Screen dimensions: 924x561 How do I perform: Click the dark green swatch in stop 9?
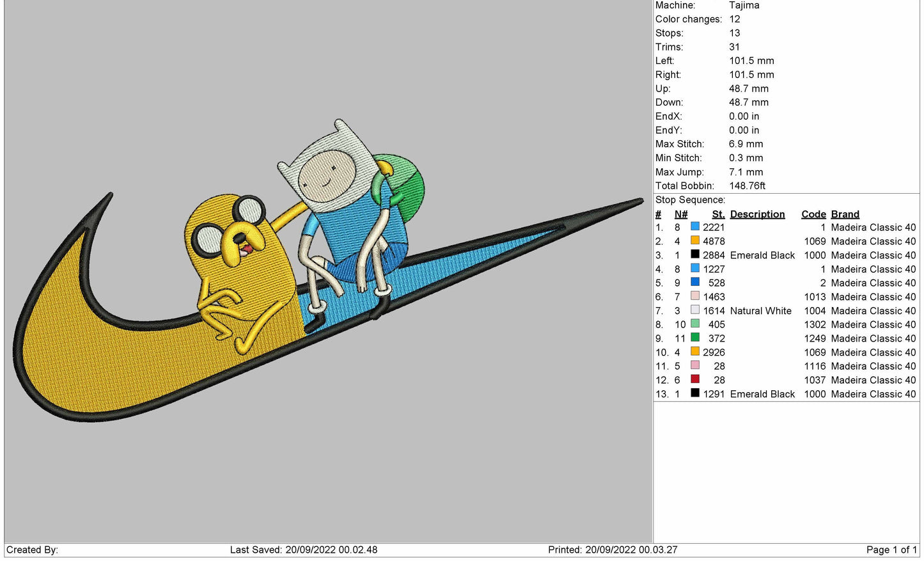point(694,338)
